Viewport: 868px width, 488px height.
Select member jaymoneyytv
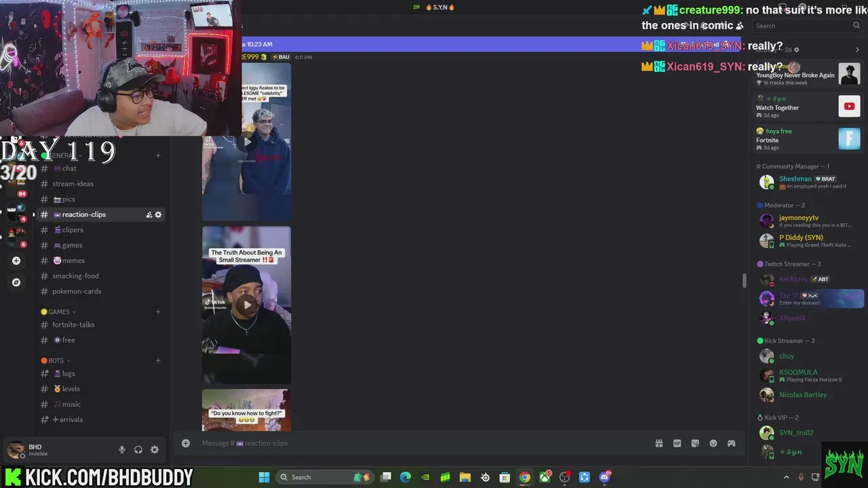pos(808,221)
